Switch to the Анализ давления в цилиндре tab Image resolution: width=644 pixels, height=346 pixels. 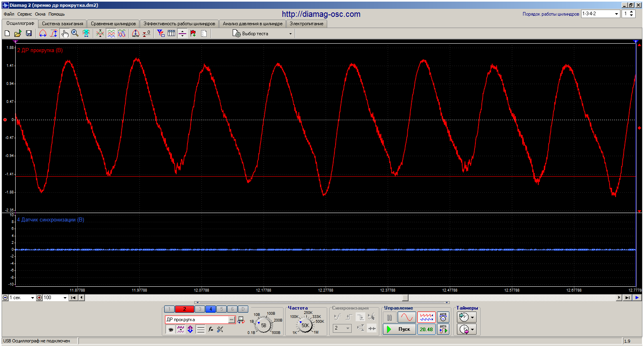[252, 24]
